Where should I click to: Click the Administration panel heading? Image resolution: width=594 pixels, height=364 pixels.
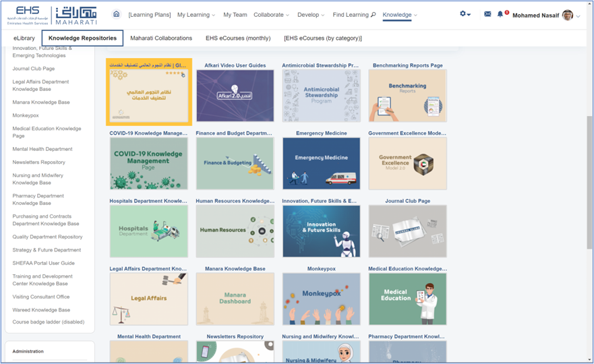click(x=28, y=351)
